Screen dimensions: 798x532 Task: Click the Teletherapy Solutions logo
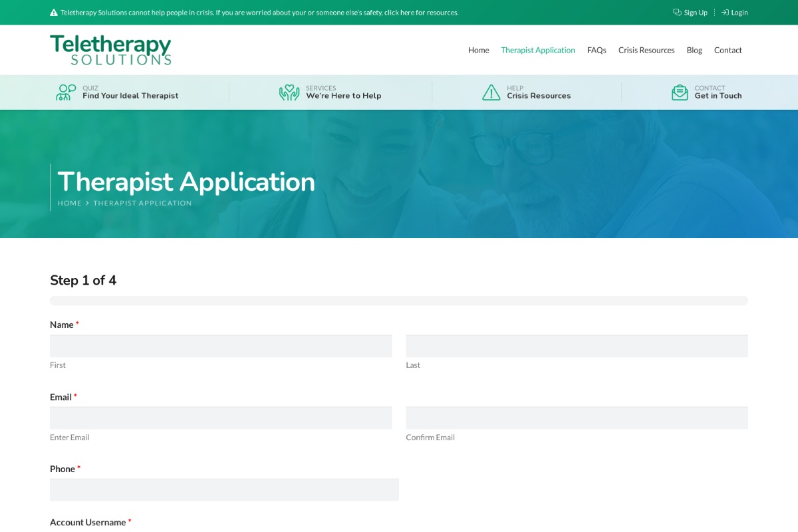pyautogui.click(x=110, y=50)
